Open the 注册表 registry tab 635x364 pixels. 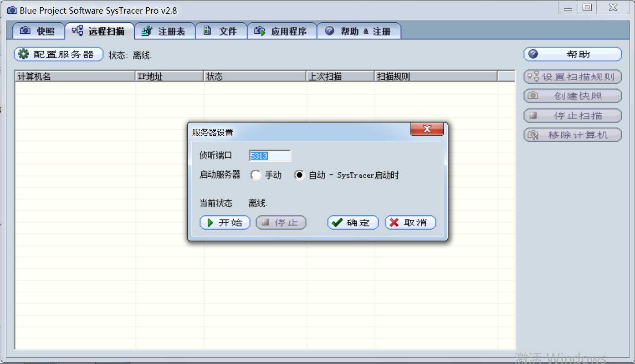165,31
